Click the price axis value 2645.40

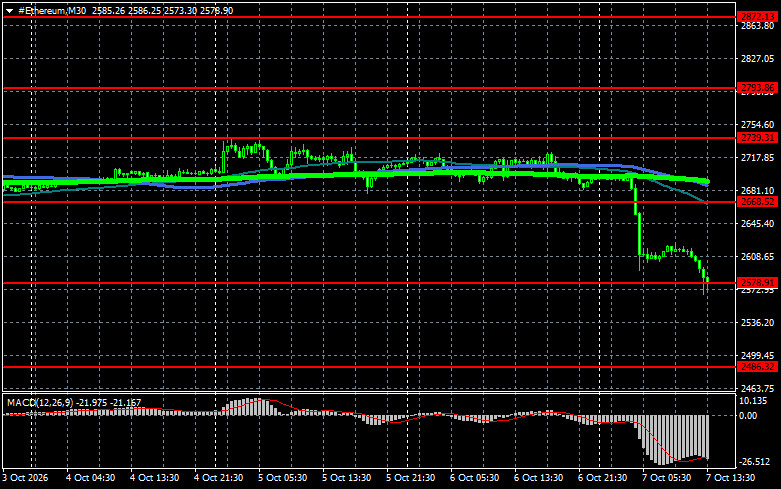click(758, 224)
